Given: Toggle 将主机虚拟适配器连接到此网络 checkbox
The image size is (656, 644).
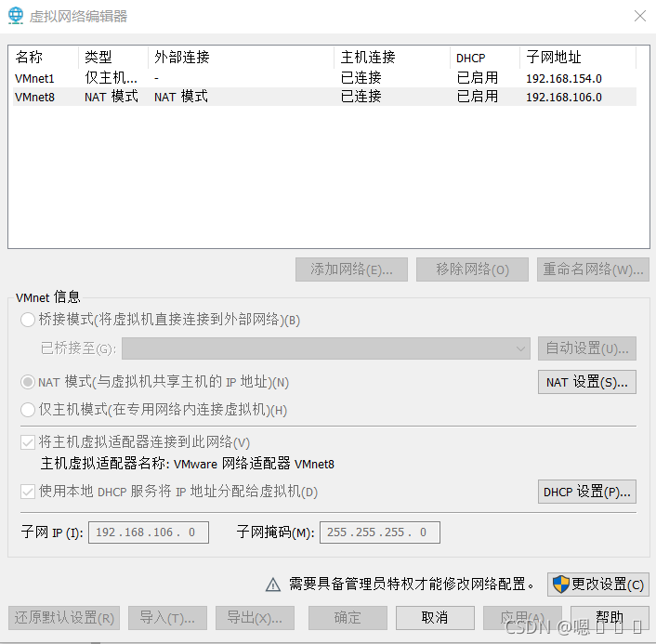Looking at the screenshot, I should click(x=28, y=442).
